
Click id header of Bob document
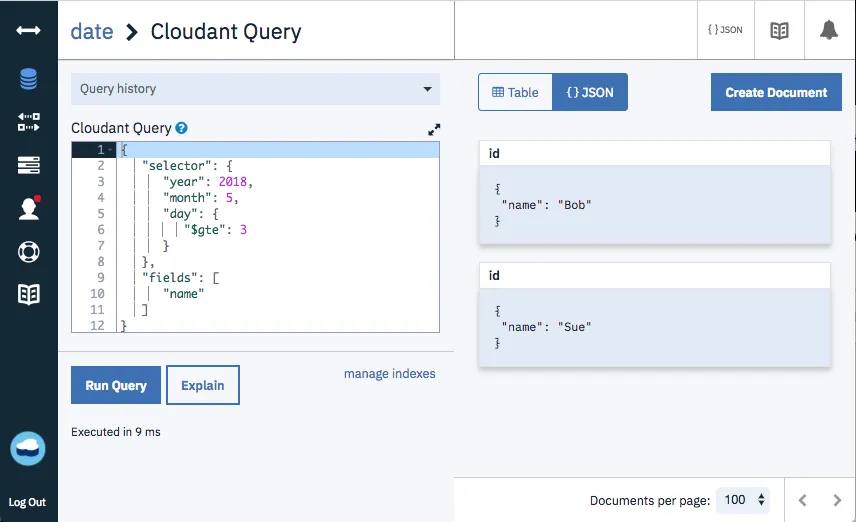pos(655,153)
